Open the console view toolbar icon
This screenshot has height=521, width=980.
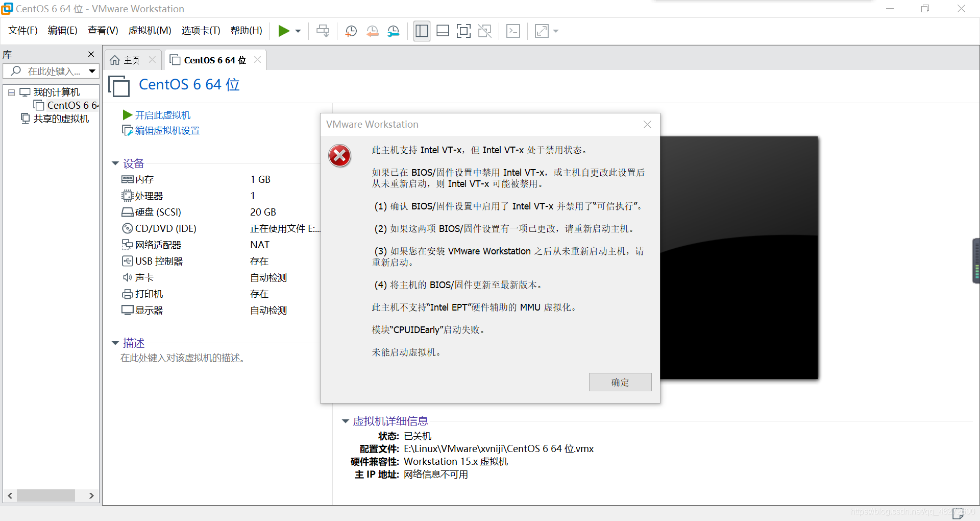(513, 31)
